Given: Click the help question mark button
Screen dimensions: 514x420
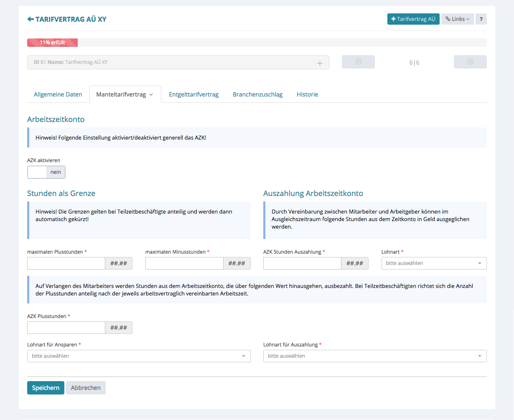Looking at the screenshot, I should click(x=481, y=19).
